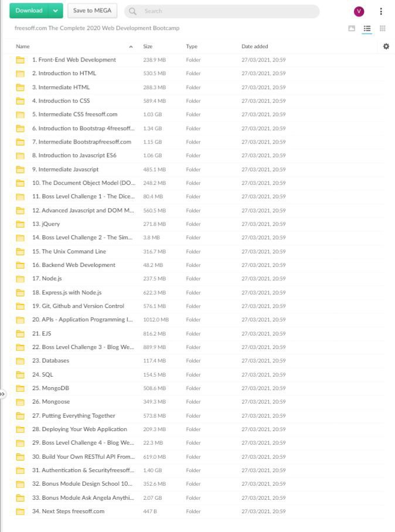
Task: Select folder icon for 25. MongoDB
Action: 21,388
